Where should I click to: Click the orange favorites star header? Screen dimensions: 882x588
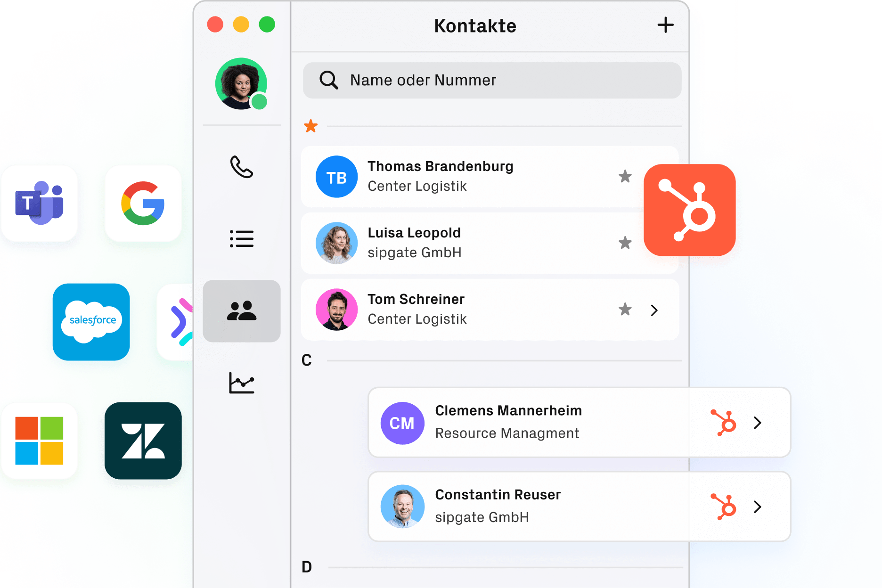click(x=310, y=126)
